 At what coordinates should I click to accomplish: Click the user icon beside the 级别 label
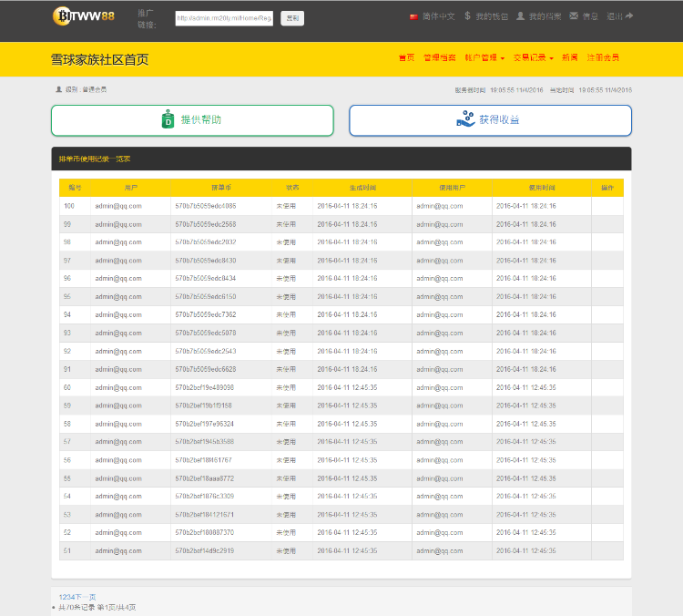(59, 89)
